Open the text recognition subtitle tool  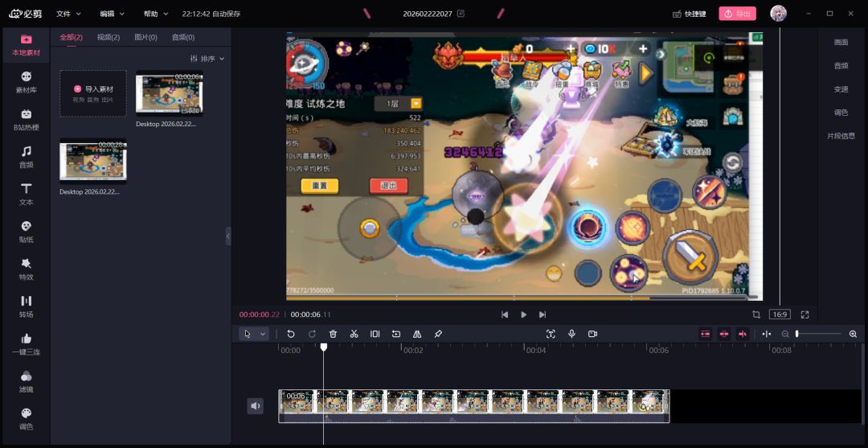551,334
